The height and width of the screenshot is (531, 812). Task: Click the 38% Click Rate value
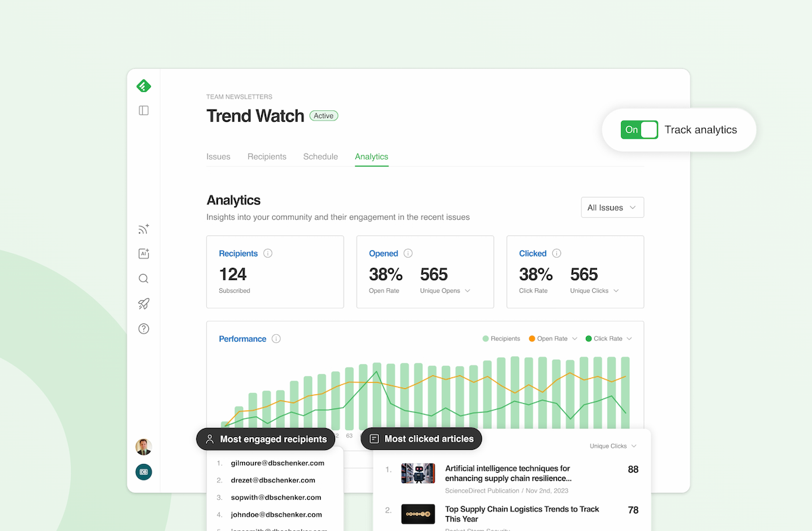coord(536,275)
